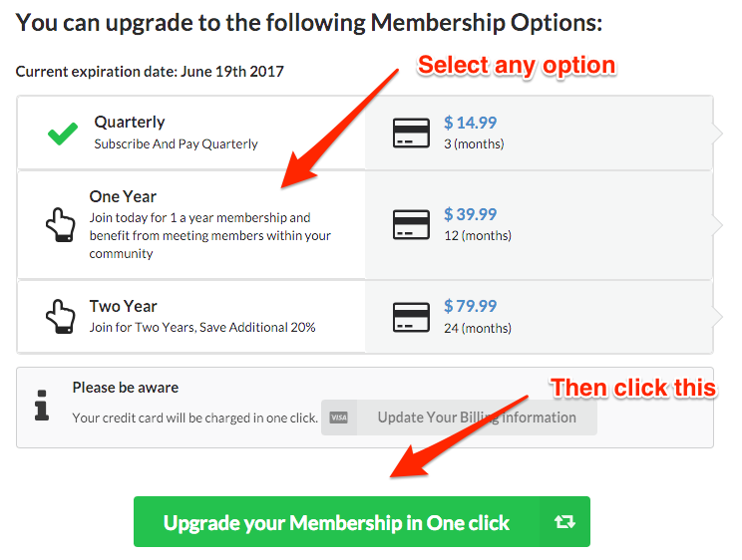This screenshot has height=560, width=742.
Task: Click the refresh arrows icon on the green button
Action: point(564,522)
